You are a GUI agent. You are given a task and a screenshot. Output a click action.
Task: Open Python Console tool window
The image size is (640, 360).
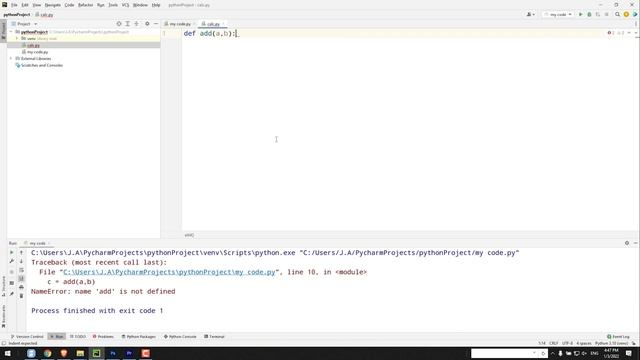tap(180, 337)
